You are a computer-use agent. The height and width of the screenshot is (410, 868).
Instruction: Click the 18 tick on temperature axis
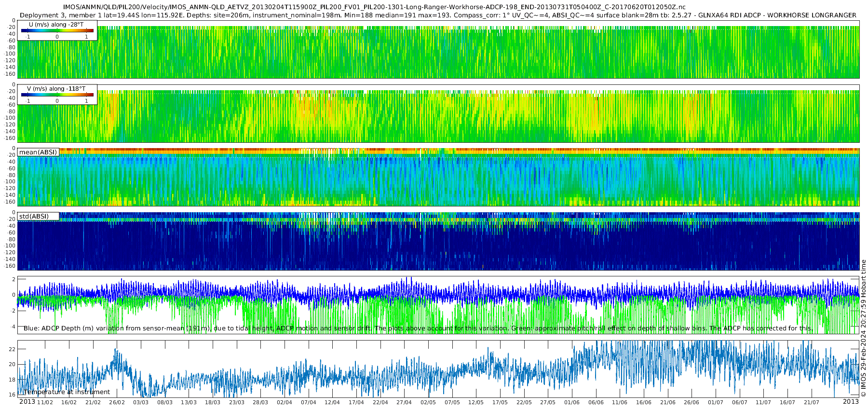coord(13,380)
